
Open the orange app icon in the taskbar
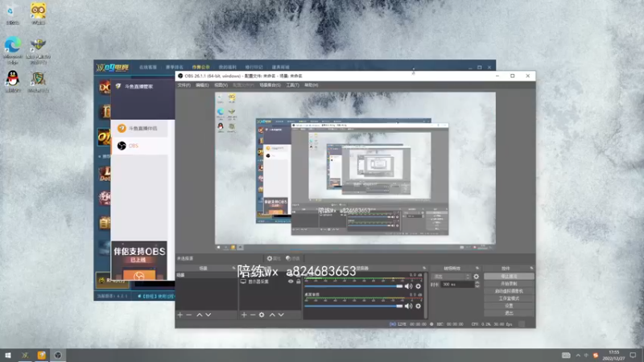tap(42, 355)
